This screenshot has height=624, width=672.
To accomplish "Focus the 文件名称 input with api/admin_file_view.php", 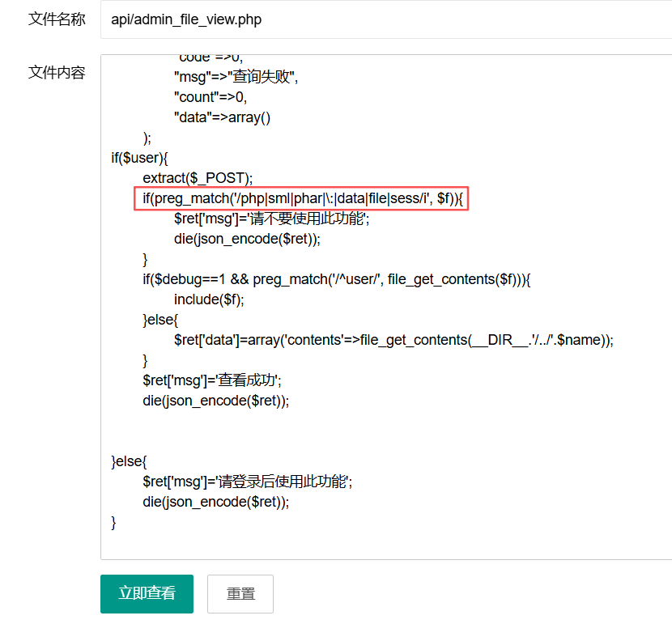I will pyautogui.click(x=381, y=19).
